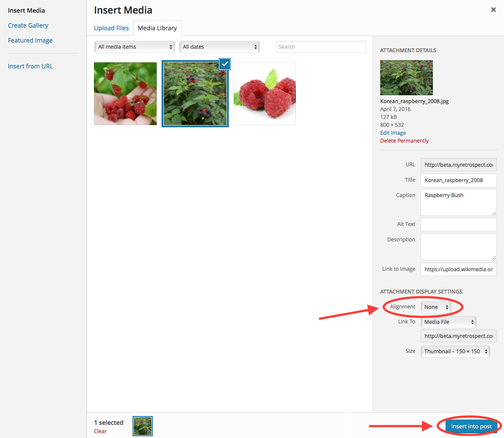Click the Title field with Korean_raspberry_2008

459,180
